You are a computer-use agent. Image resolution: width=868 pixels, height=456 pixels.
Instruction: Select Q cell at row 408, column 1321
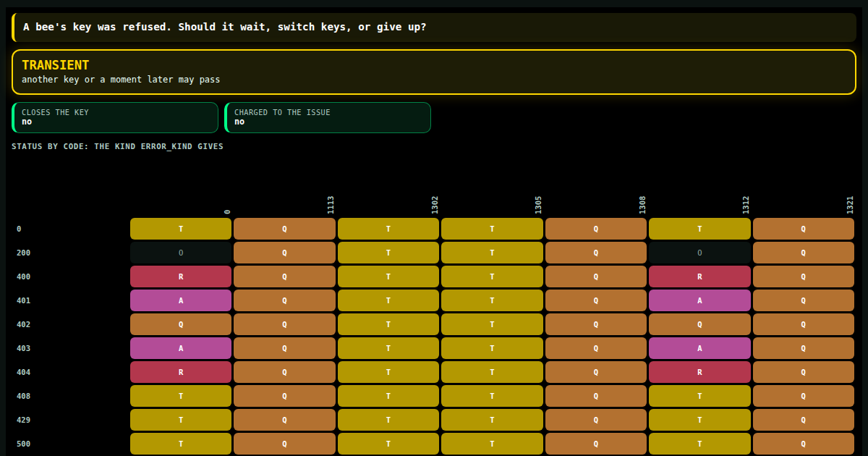804,396
